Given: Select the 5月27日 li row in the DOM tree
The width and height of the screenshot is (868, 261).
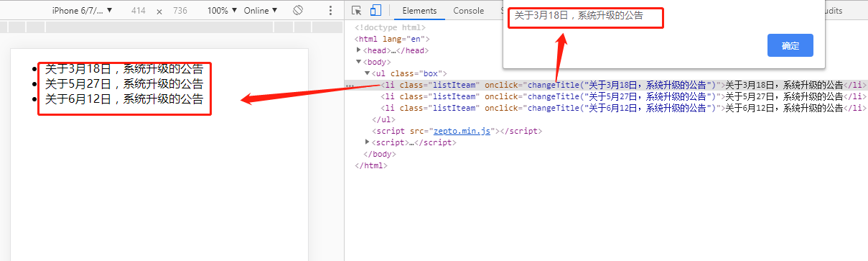Looking at the screenshot, I should pos(606,96).
